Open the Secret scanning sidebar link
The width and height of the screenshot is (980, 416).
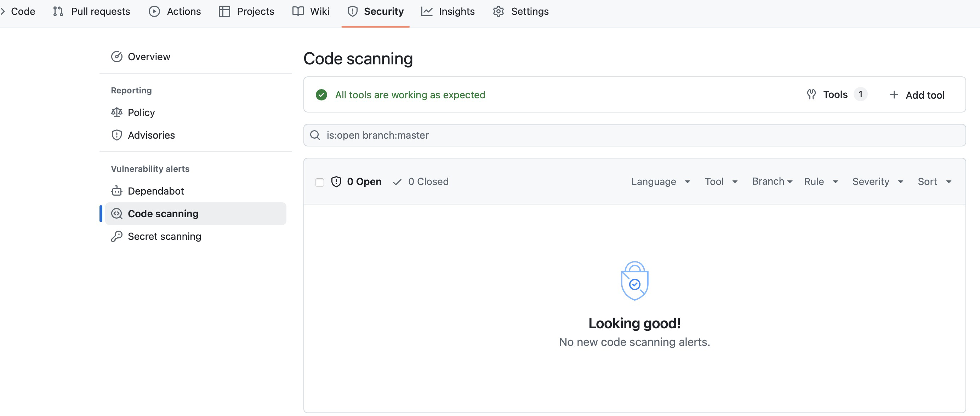195,236
